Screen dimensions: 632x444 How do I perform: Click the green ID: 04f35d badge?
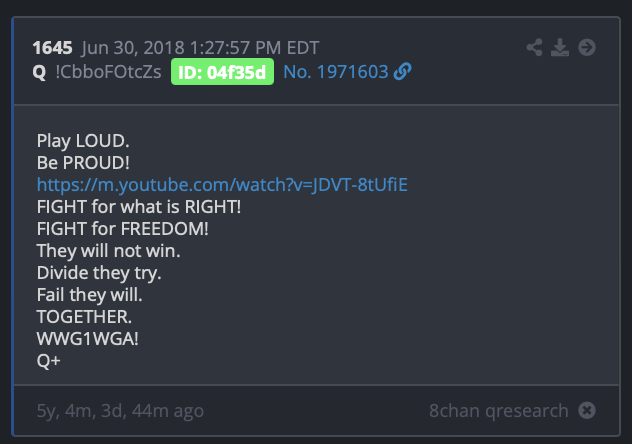222,72
